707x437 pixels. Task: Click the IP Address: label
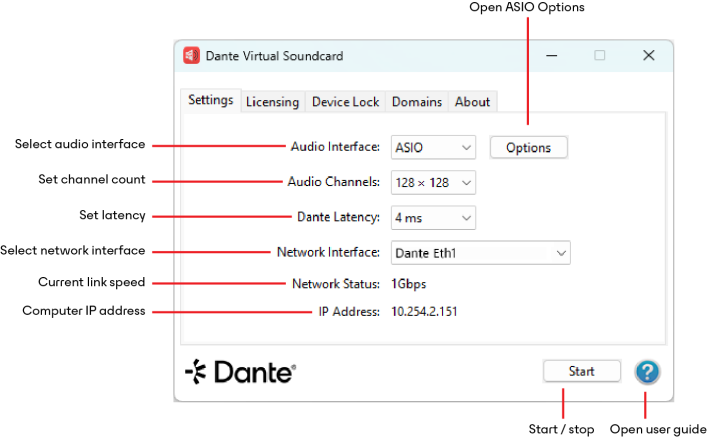(x=349, y=312)
